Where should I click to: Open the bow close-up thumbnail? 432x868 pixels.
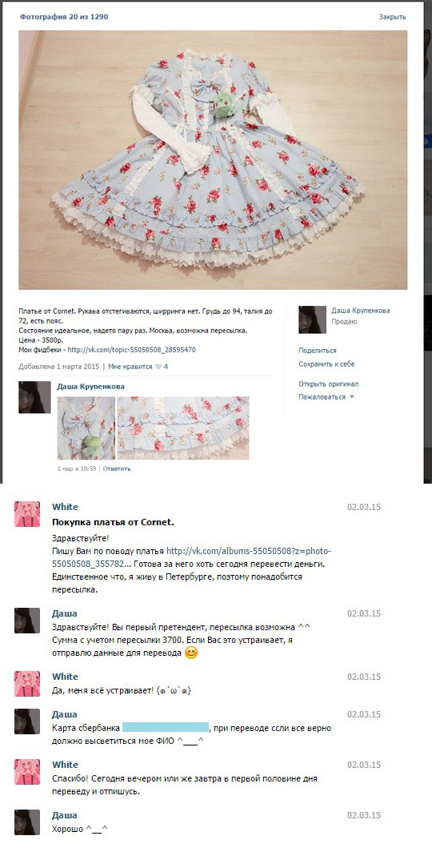[86, 428]
